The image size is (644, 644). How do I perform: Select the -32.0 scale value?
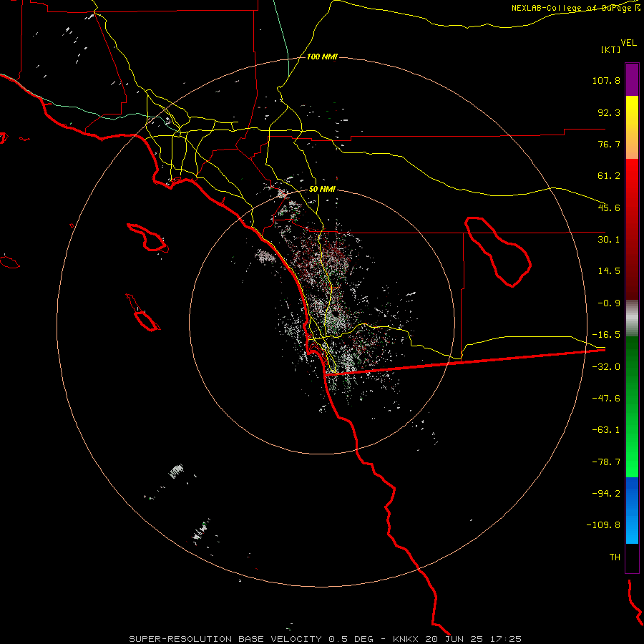[x=606, y=367]
